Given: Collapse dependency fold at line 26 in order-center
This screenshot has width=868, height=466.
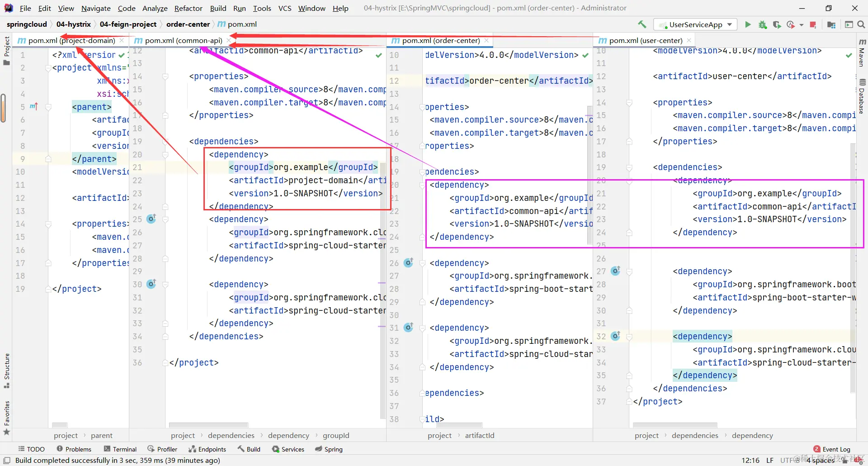Looking at the screenshot, I should click(x=422, y=263).
